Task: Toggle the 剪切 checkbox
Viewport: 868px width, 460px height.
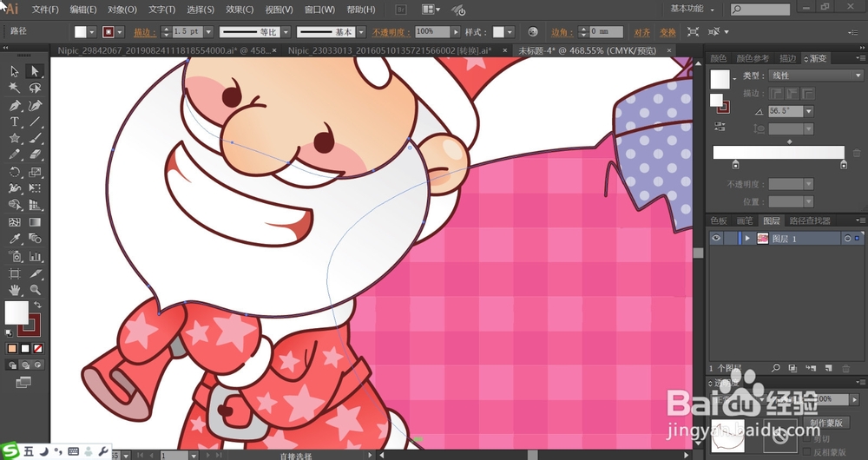Action: [807, 439]
